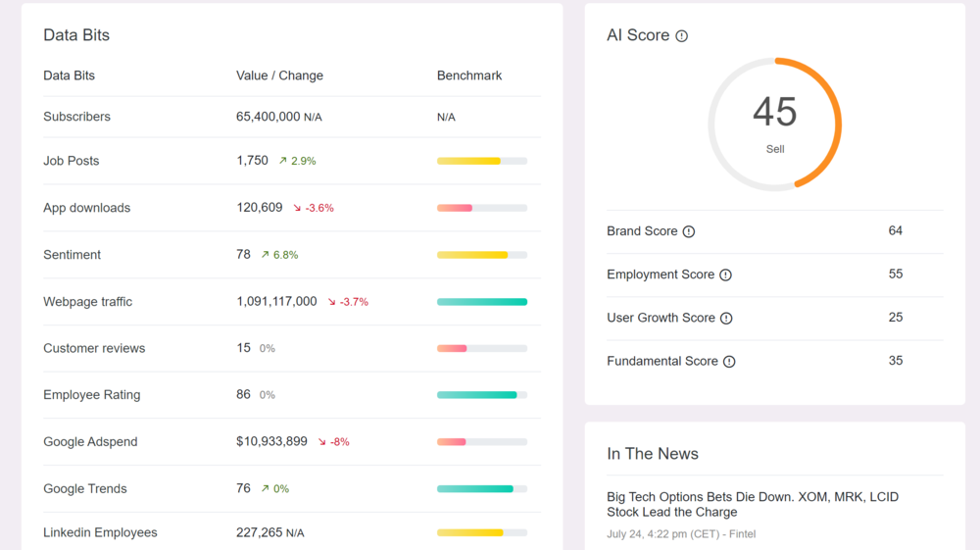Click the Customer reviews benchmark bar

482,349
